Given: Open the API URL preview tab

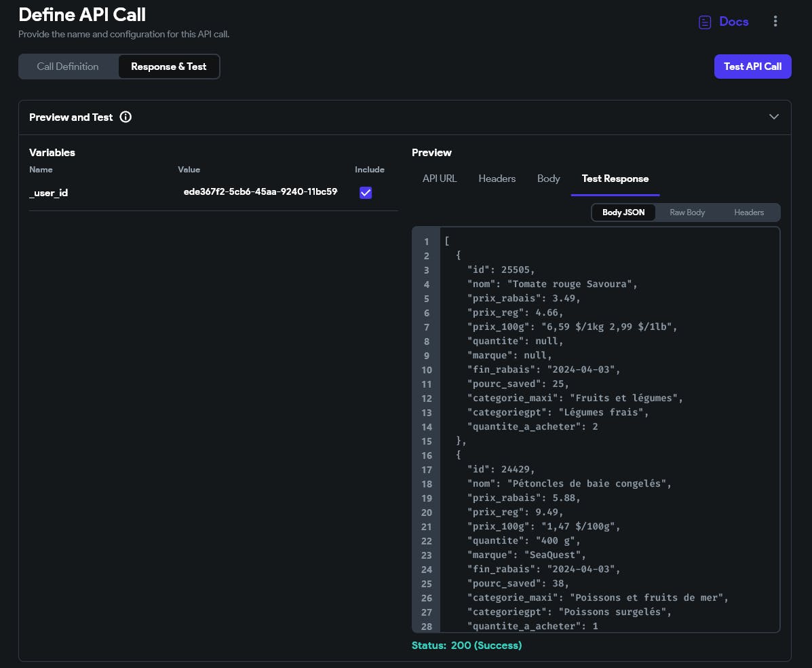Looking at the screenshot, I should pyautogui.click(x=440, y=179).
